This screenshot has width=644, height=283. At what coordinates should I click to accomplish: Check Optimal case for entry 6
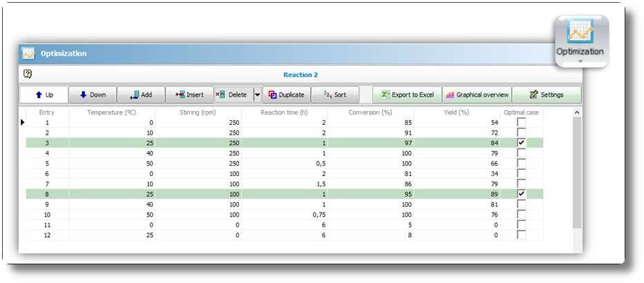coord(521,173)
